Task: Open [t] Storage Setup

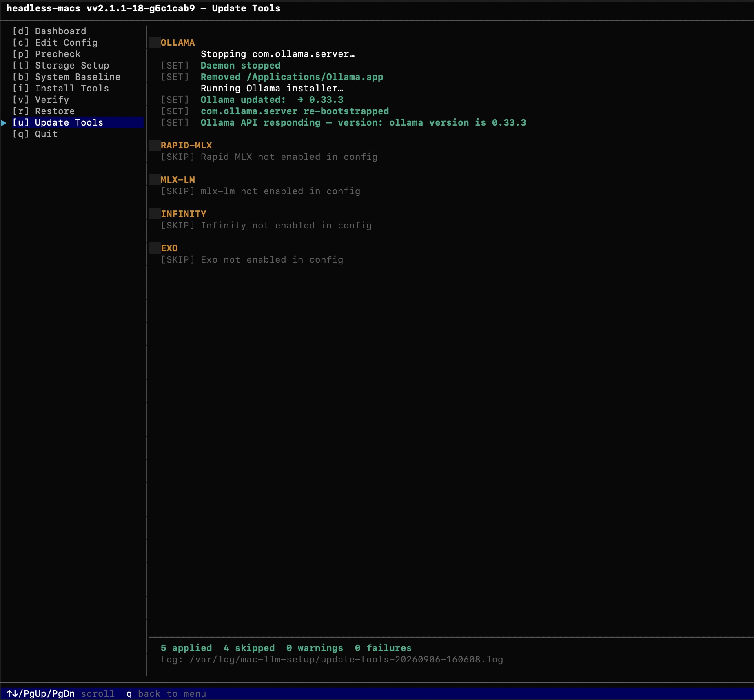Action: coord(61,65)
